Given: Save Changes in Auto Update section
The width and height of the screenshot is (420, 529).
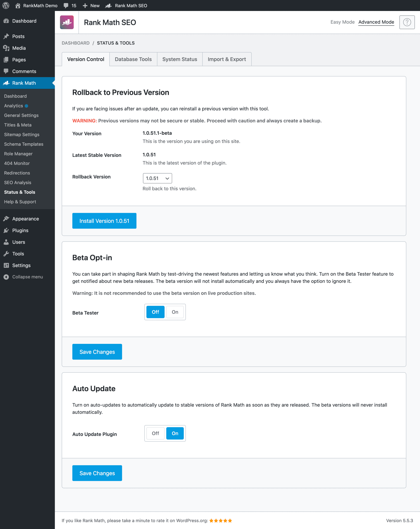Looking at the screenshot, I should (x=97, y=473).
